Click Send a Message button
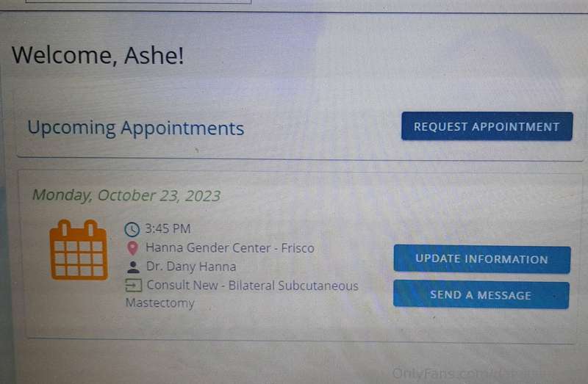The height and width of the screenshot is (384, 588). [481, 295]
